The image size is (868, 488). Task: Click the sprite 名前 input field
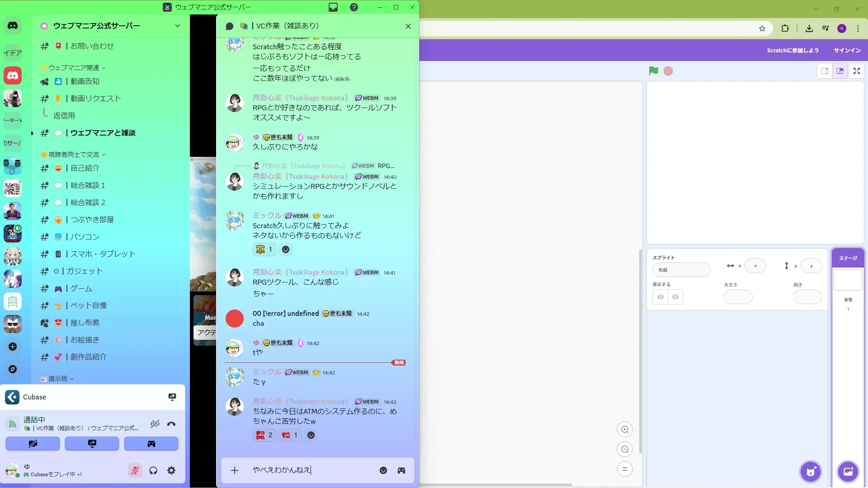(681, 270)
